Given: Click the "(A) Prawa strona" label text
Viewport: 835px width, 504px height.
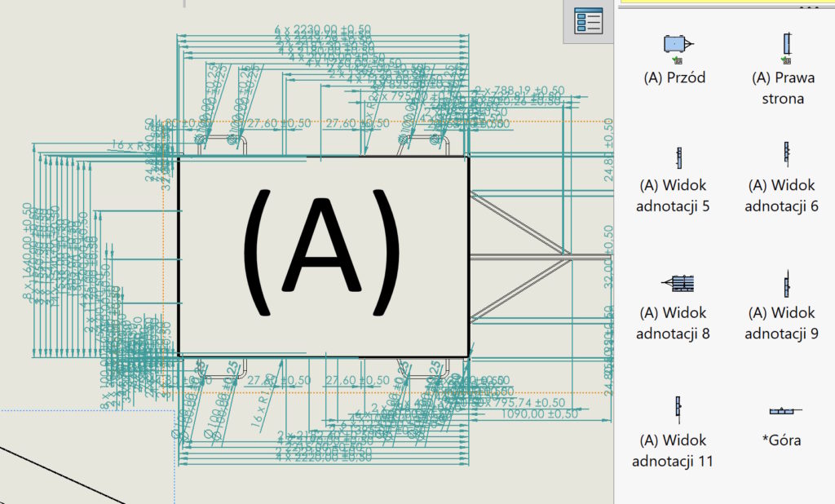Looking at the screenshot, I should (783, 88).
